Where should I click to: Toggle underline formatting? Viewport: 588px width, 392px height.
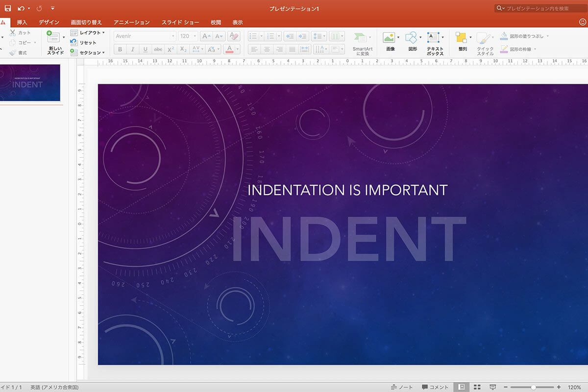click(x=145, y=49)
